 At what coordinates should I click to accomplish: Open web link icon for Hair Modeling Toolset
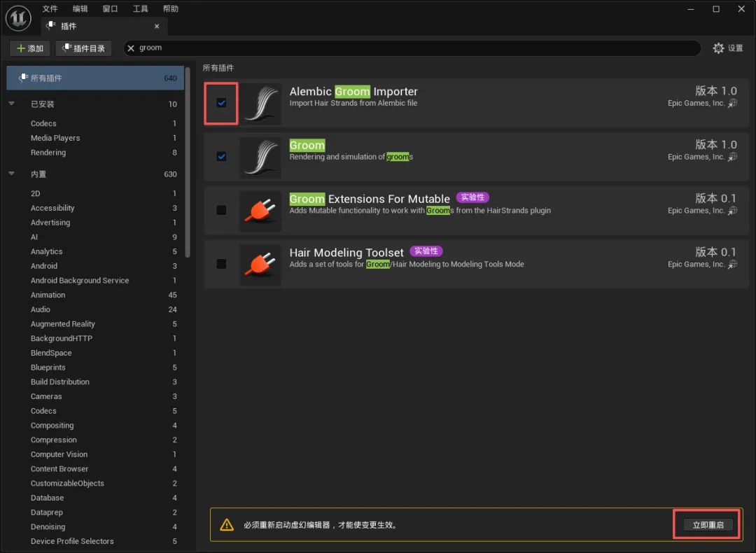click(x=732, y=264)
